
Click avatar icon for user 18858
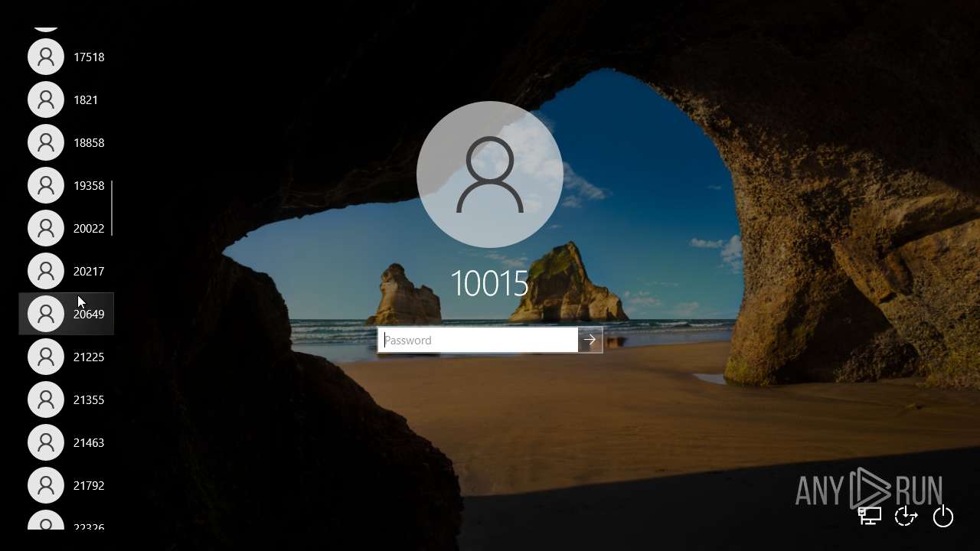coord(46,142)
